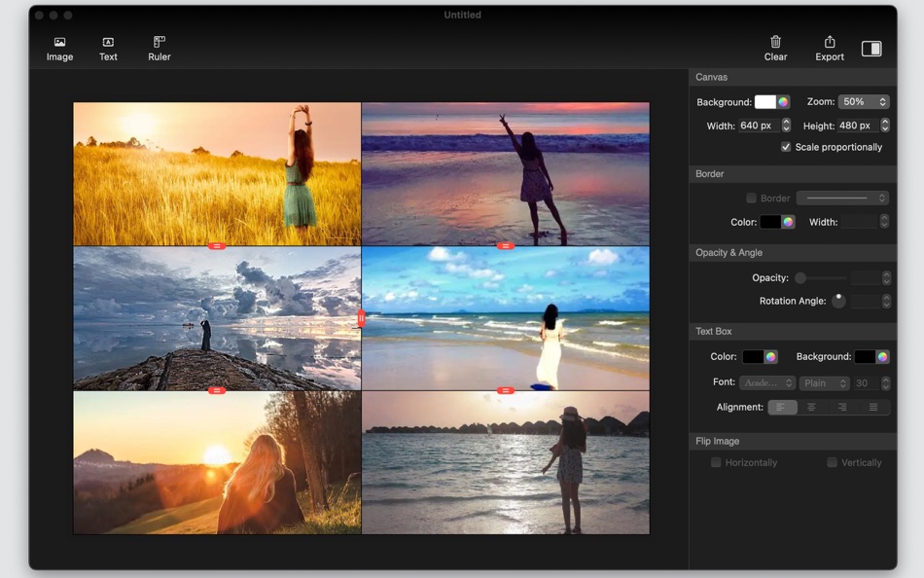924x578 pixels.
Task: Click font size stepper
Action: [x=886, y=383]
